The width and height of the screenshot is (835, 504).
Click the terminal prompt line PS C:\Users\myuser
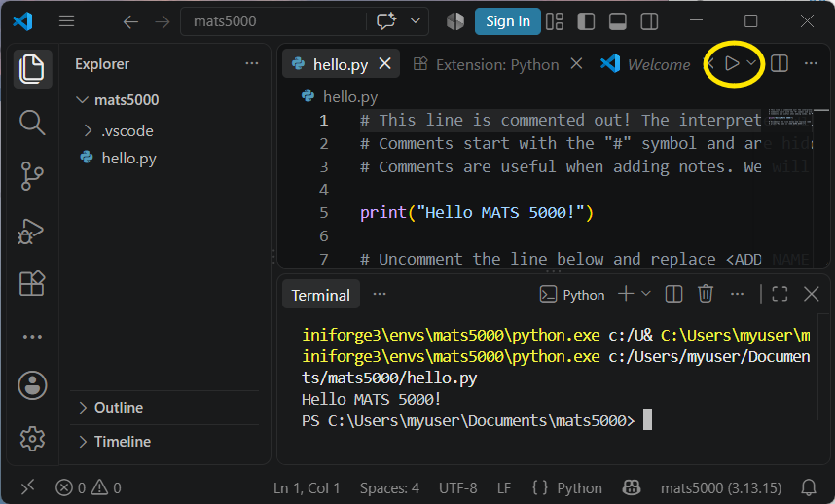click(x=468, y=421)
